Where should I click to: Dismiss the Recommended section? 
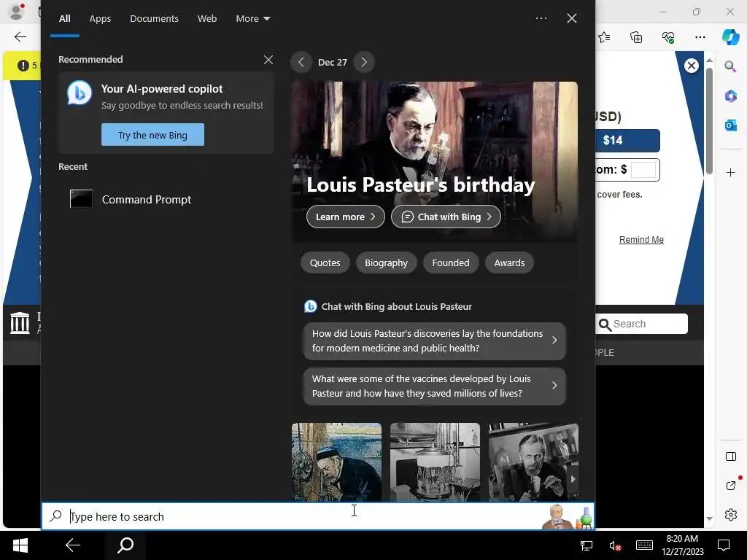click(x=268, y=60)
